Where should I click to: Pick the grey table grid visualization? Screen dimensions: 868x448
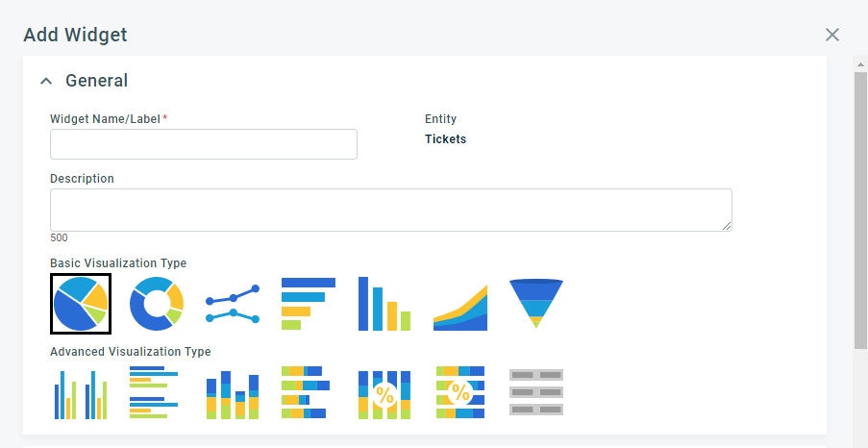(x=535, y=392)
